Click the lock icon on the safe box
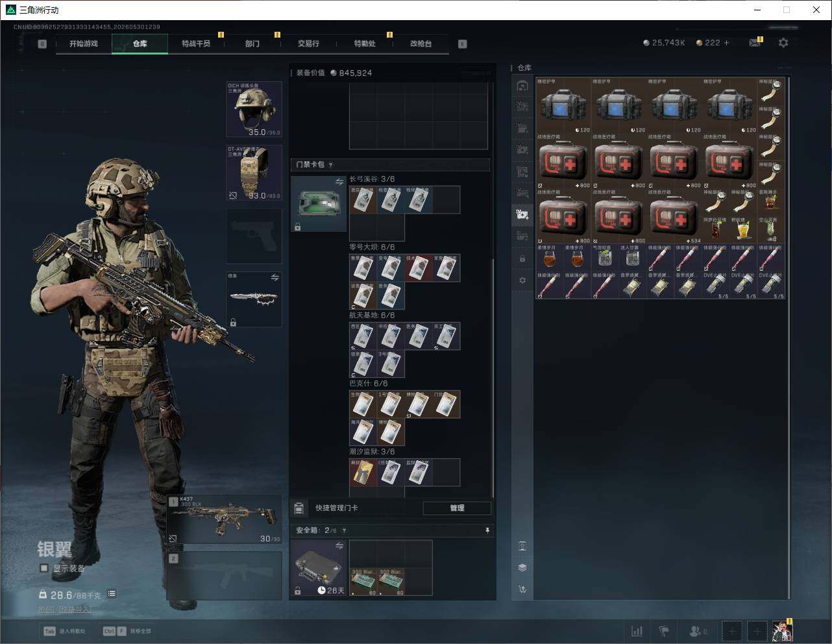832x644 pixels. pos(297,591)
